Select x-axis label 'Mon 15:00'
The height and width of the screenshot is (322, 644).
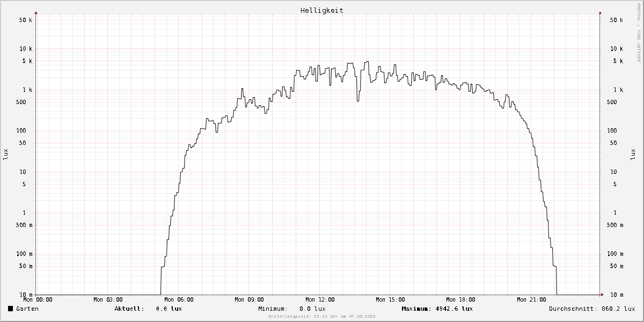[390, 299]
